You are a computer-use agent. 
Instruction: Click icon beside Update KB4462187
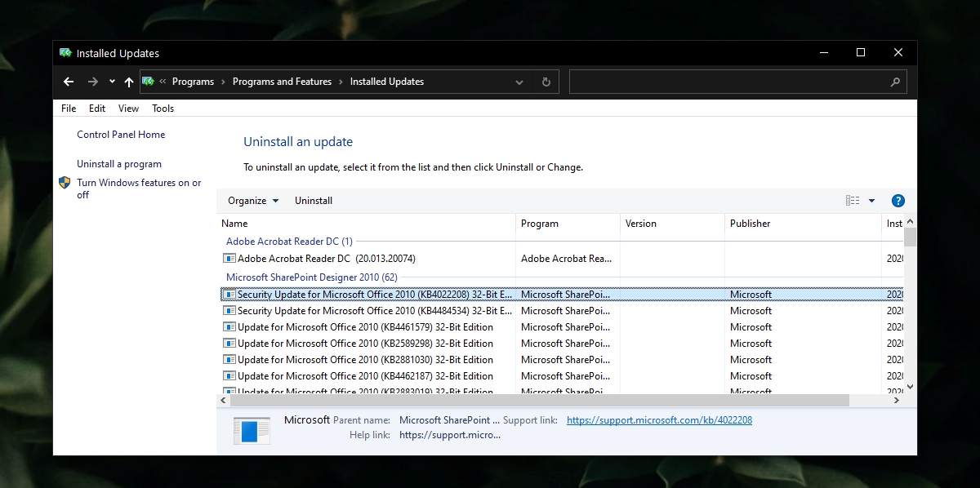(229, 376)
